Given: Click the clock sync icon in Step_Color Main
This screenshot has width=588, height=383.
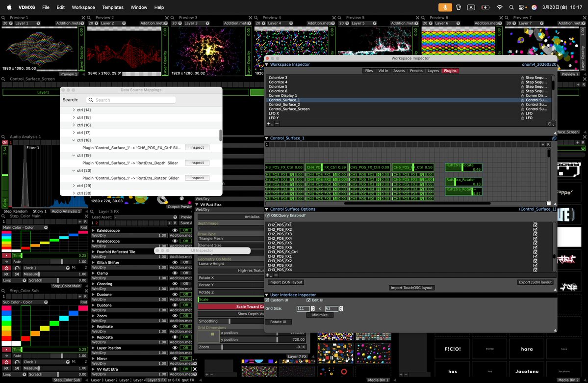Looking at the screenshot, I should click(x=6, y=268).
